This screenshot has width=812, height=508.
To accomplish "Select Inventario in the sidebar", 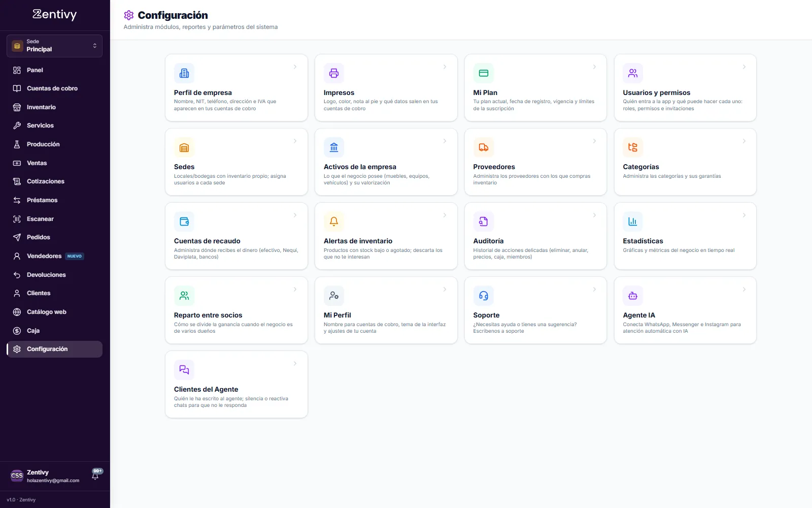I will pyautogui.click(x=54, y=107).
